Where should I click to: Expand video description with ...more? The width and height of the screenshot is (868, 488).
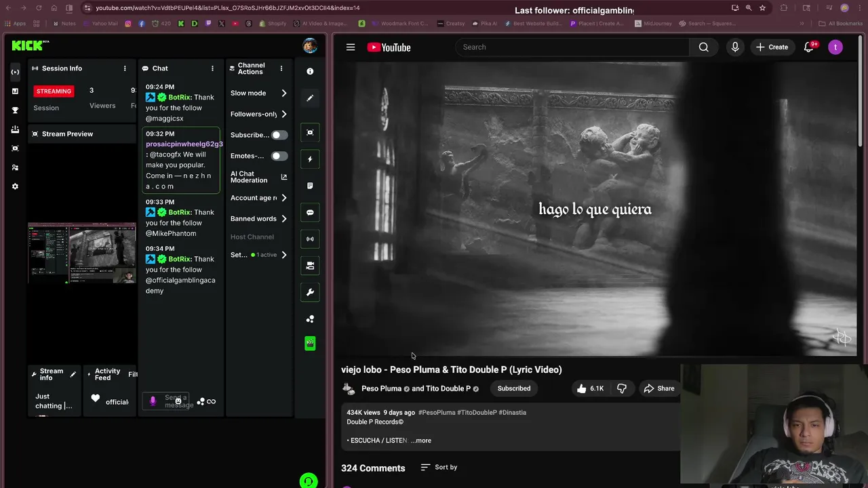[421, 441]
